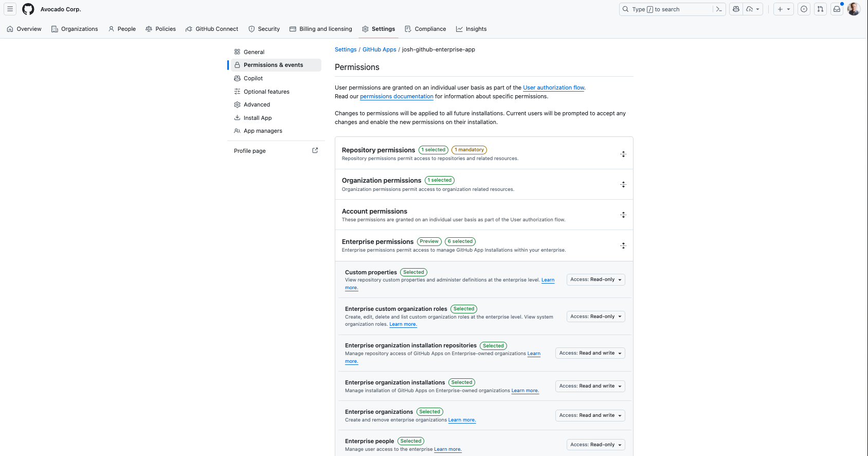Image resolution: width=868 pixels, height=456 pixels.
Task: Click the Profile page external link icon
Action: 315,150
